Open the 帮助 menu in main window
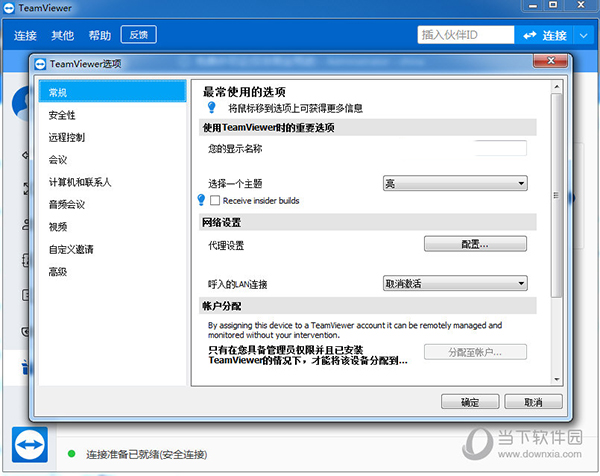Viewport: 600px width, 476px height. tap(100, 35)
